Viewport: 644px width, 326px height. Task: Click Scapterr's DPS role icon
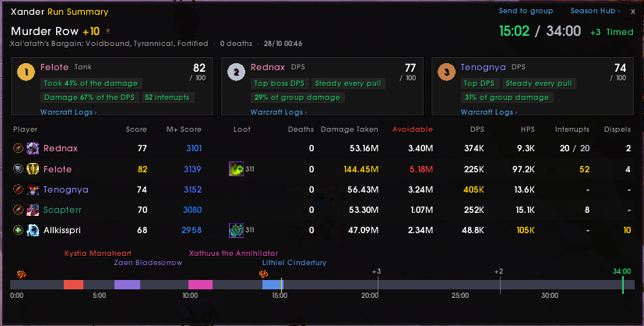pos(18,210)
